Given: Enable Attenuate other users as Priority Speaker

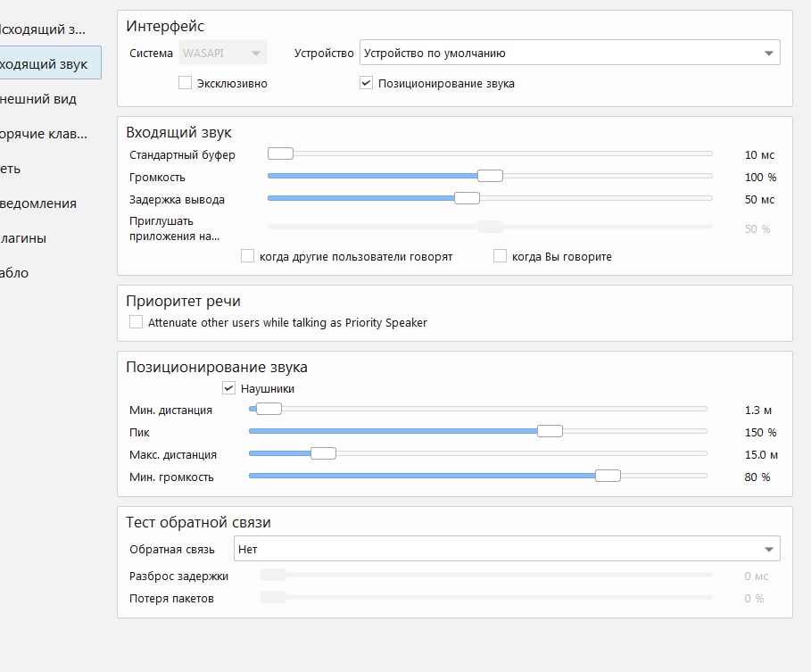Looking at the screenshot, I should (x=136, y=322).
